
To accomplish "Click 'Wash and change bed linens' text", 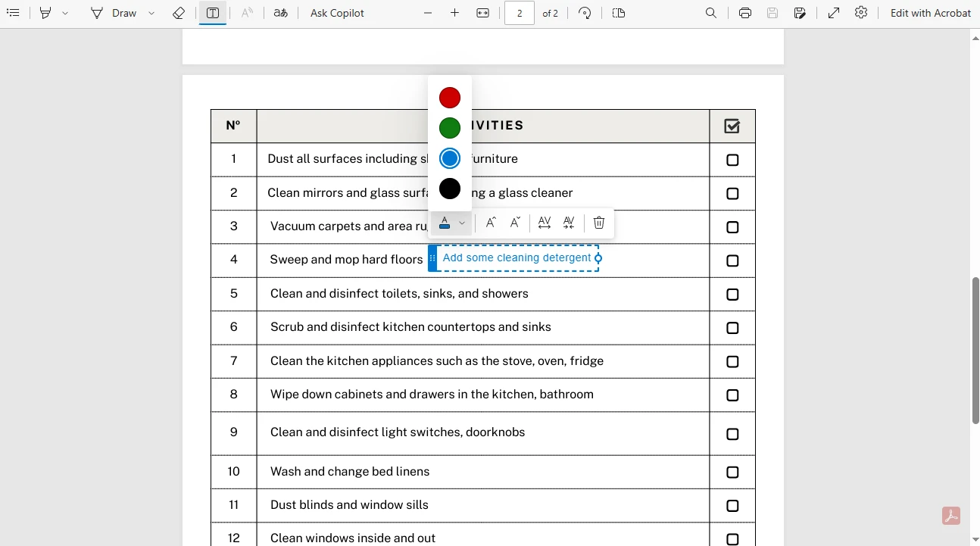I will coord(350,472).
